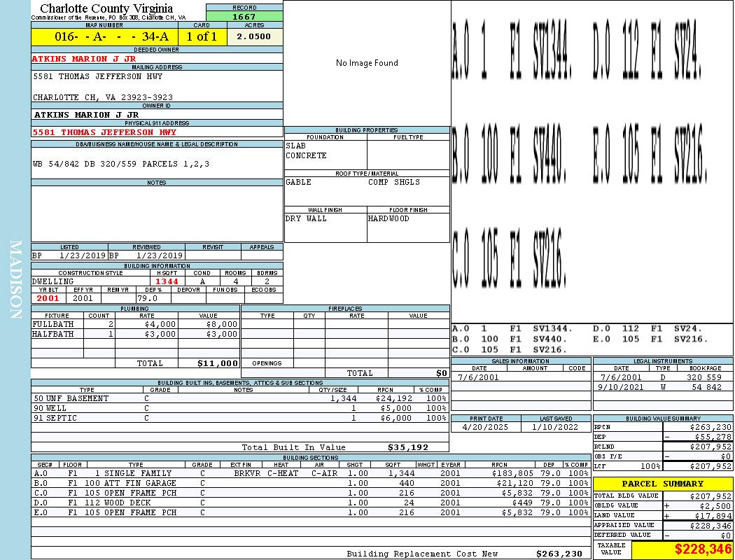Viewport: 735px width, 560px height.
Task: Click the 90 WELL row
Action: pyautogui.click(x=239, y=408)
